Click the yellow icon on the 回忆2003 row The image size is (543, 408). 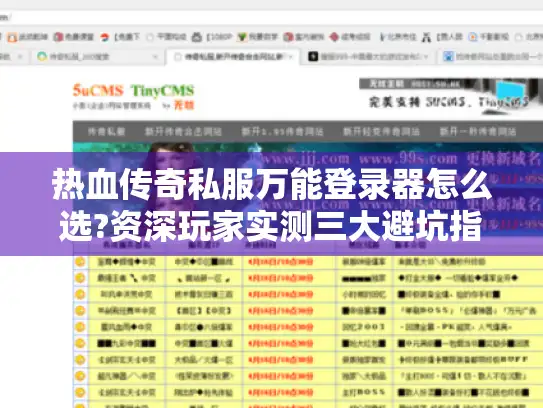point(80,327)
